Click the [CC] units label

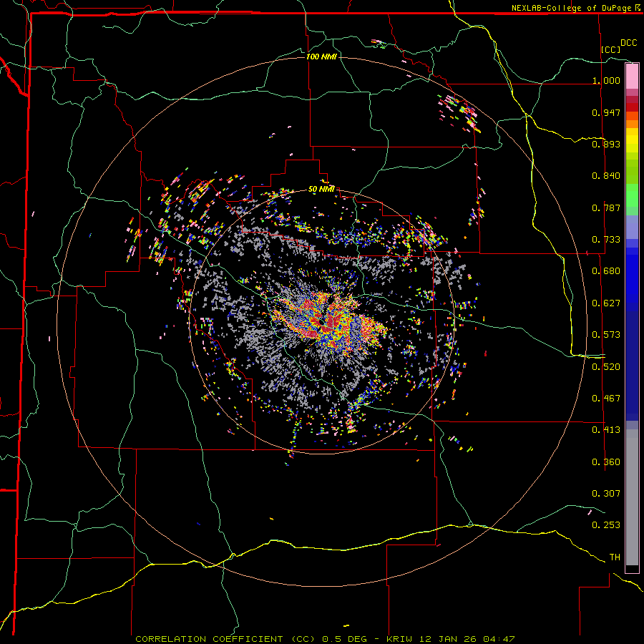coord(611,49)
